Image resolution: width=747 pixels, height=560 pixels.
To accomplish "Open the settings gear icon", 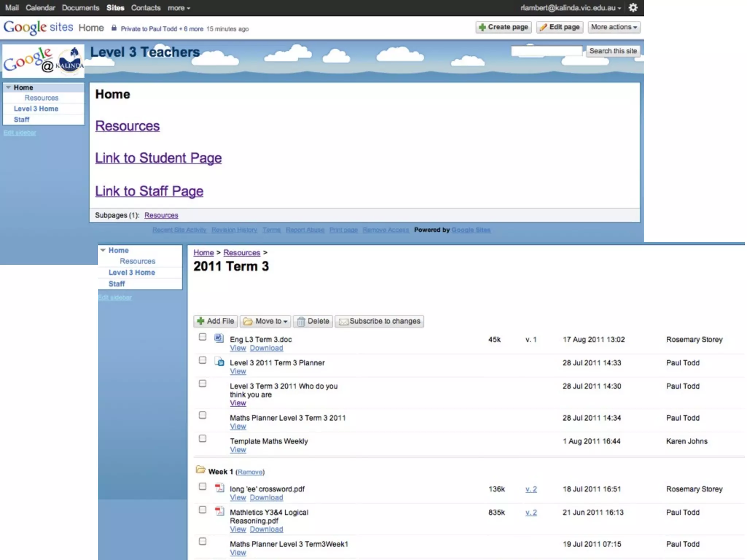I will [x=633, y=8].
